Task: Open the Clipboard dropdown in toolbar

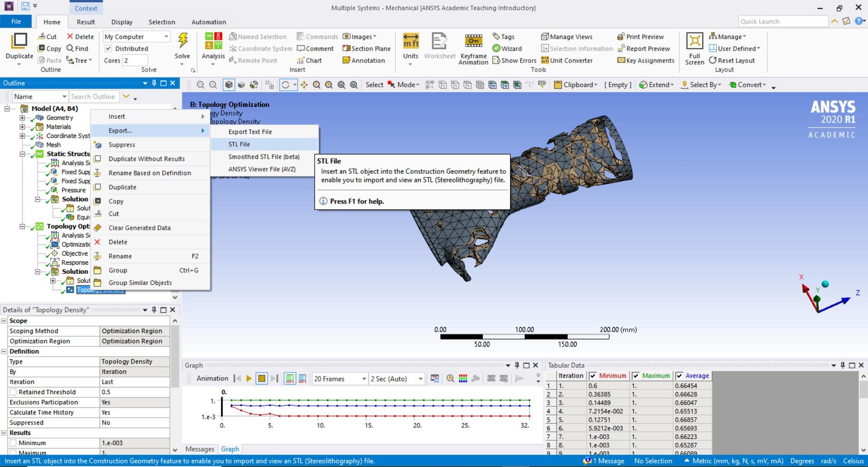Action: (x=576, y=85)
